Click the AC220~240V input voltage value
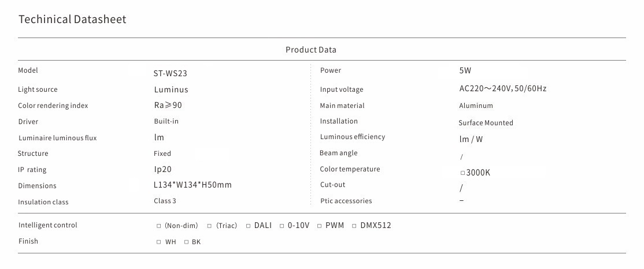 pyautogui.click(x=502, y=89)
